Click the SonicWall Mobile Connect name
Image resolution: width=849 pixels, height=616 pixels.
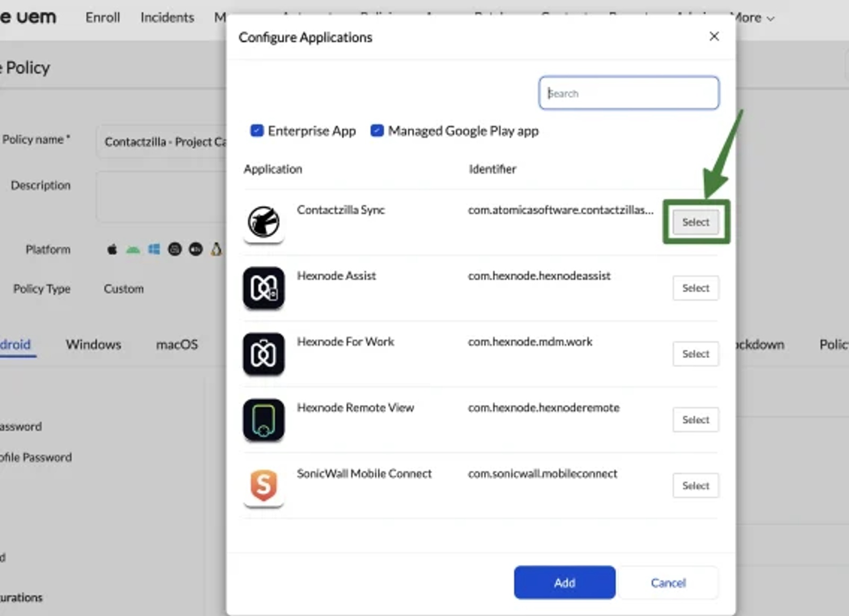coord(364,473)
